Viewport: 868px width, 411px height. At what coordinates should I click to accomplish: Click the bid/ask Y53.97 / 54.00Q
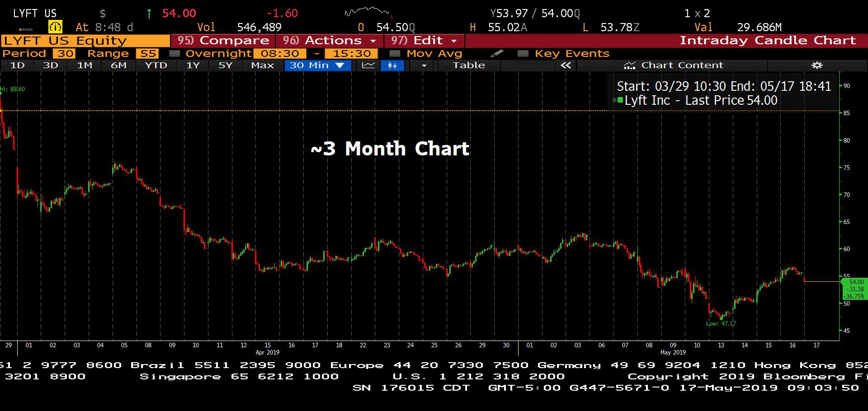(x=535, y=14)
